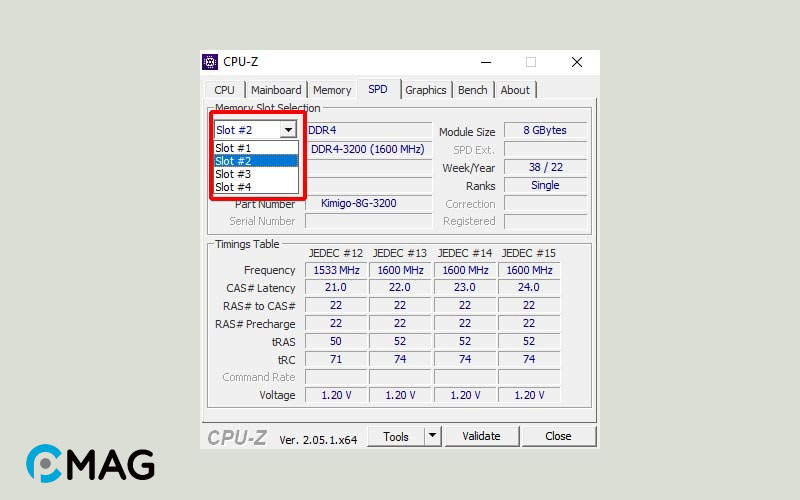This screenshot has height=500, width=800.
Task: Click the tRC value 71
Action: pos(336,359)
